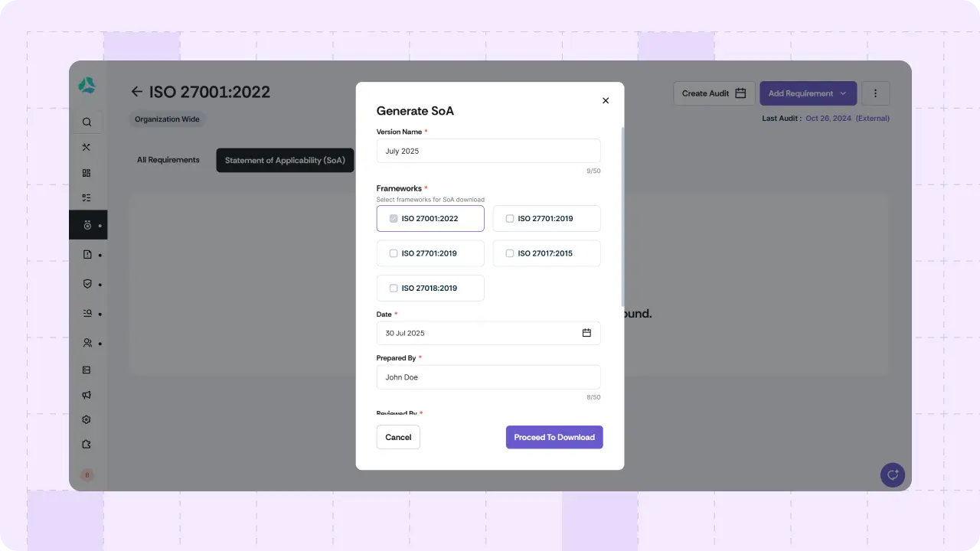Click the user avatar at sidebar bottom
The width and height of the screenshot is (980, 551).
(87, 475)
